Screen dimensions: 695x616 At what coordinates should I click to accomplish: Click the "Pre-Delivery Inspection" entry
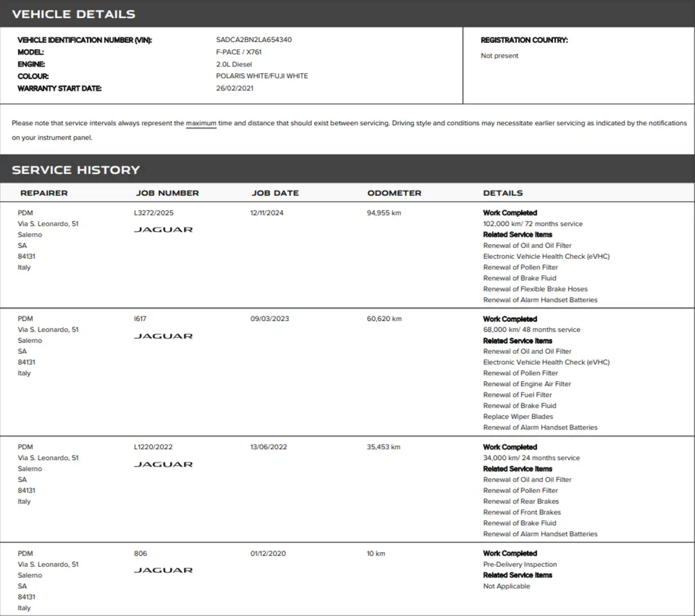click(519, 565)
